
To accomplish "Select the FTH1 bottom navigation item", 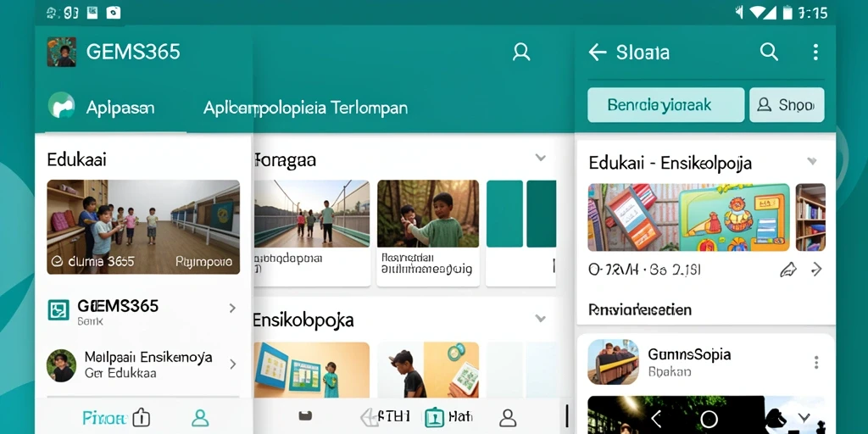I will click(x=386, y=416).
